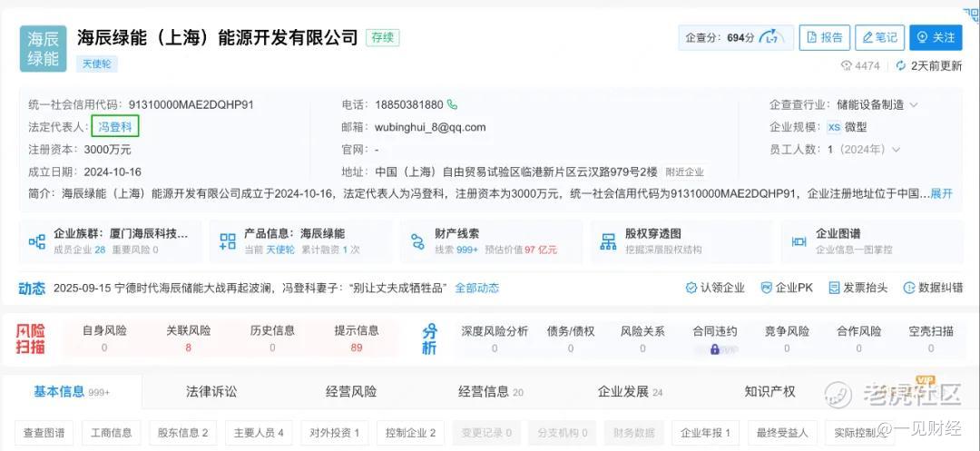Click the blue 关注 follow button
The image size is (980, 451).
[936, 37]
